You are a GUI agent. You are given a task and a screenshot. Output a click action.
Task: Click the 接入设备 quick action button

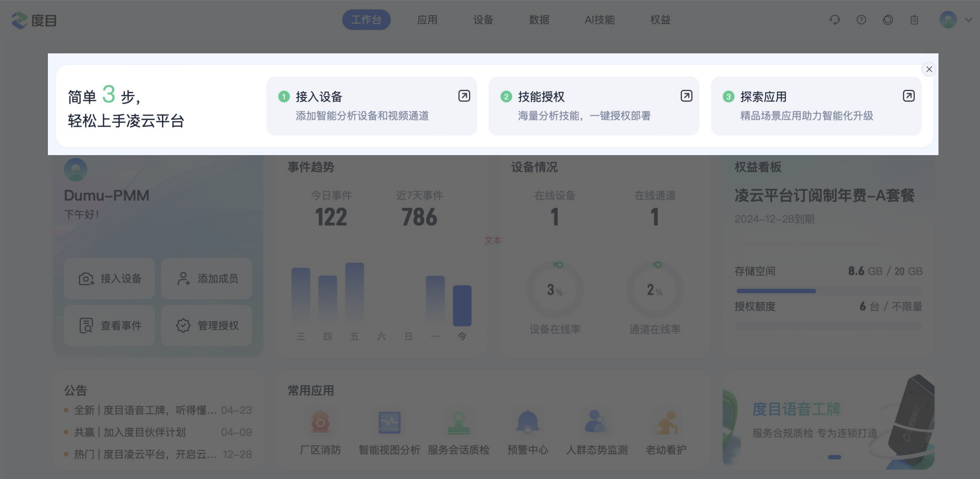pyautogui.click(x=109, y=278)
